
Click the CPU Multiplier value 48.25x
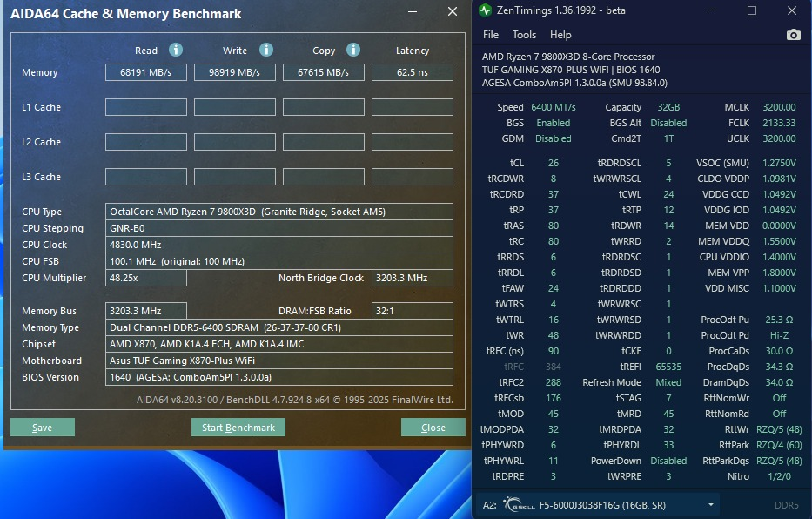point(146,278)
